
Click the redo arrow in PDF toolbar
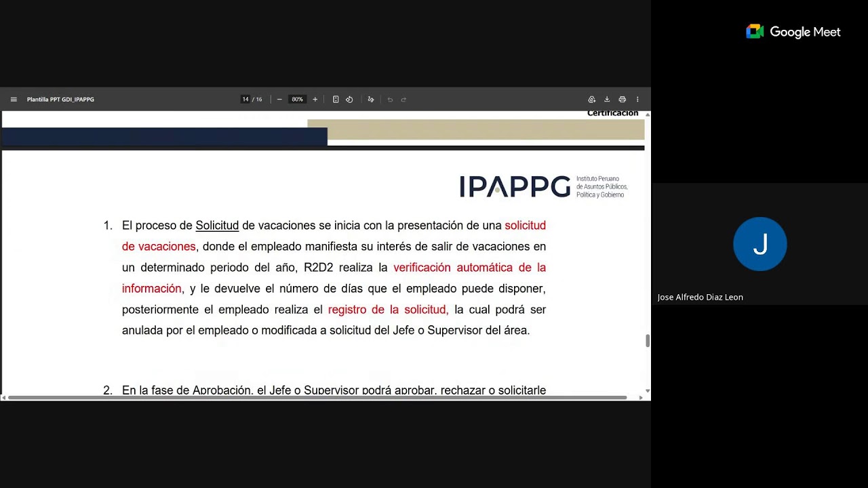tap(403, 100)
